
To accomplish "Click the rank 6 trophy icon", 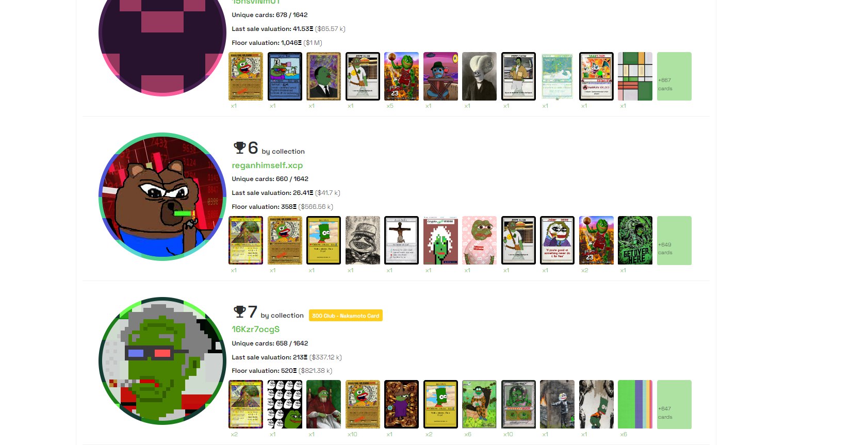I will click(x=239, y=148).
